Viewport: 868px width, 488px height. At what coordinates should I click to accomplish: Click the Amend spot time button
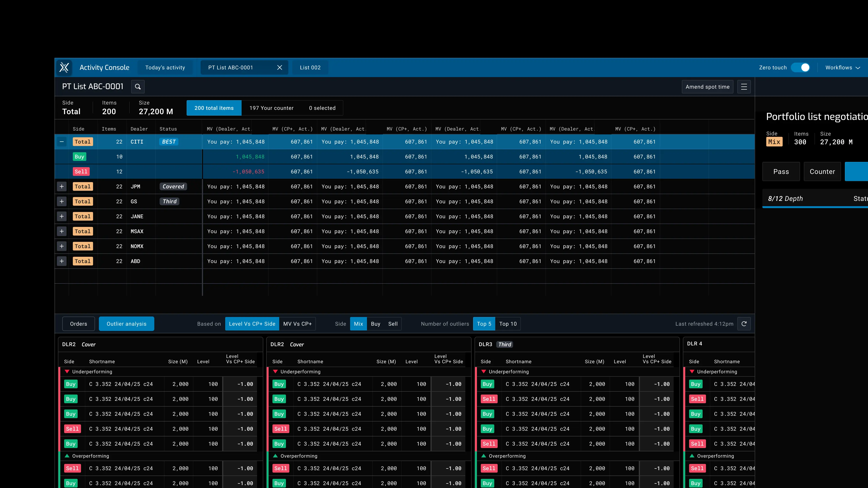click(x=707, y=86)
